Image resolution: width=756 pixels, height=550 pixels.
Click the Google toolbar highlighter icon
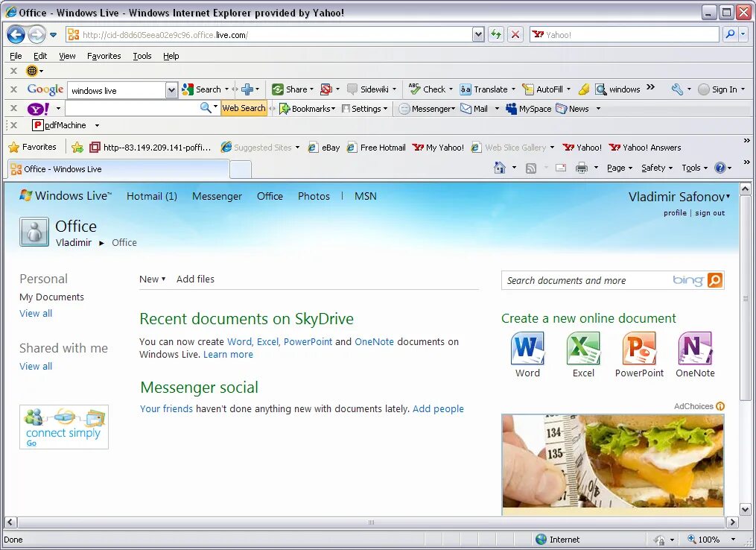point(584,89)
